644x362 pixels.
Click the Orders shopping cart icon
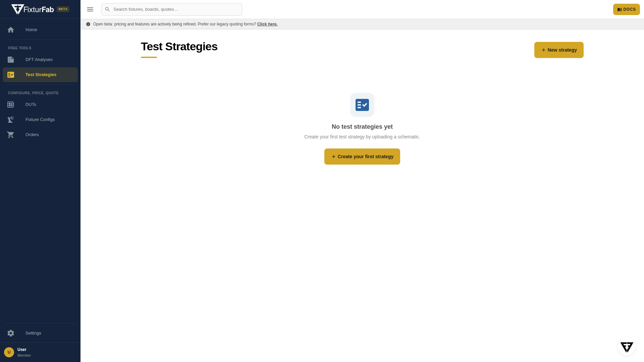pos(11,135)
